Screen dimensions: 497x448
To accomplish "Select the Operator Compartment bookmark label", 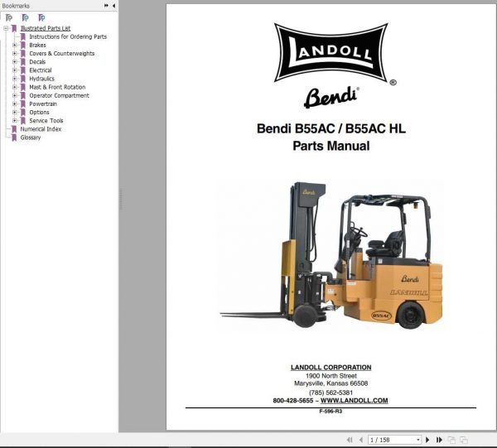I will [59, 96].
